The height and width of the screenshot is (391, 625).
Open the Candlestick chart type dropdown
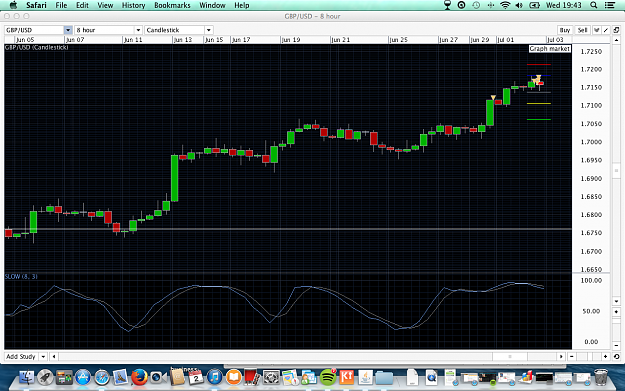click(x=208, y=30)
